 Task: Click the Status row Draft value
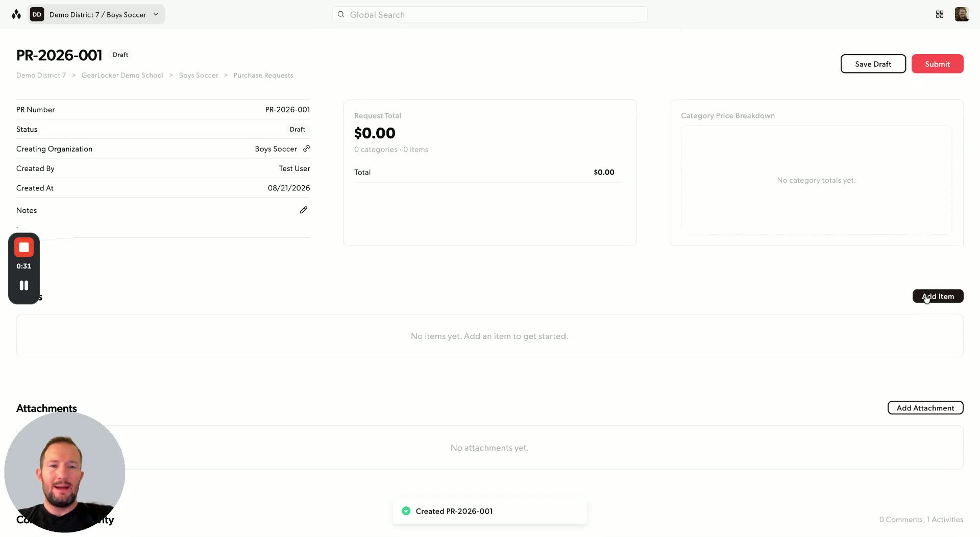(298, 129)
